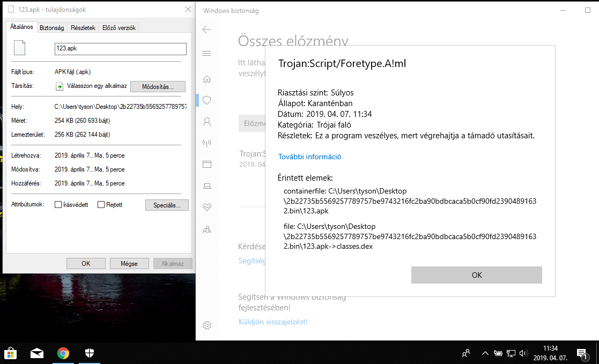Image resolution: width=599 pixels, height=364 pixels.
Task: Open People icon in system tray
Action: (x=465, y=353)
